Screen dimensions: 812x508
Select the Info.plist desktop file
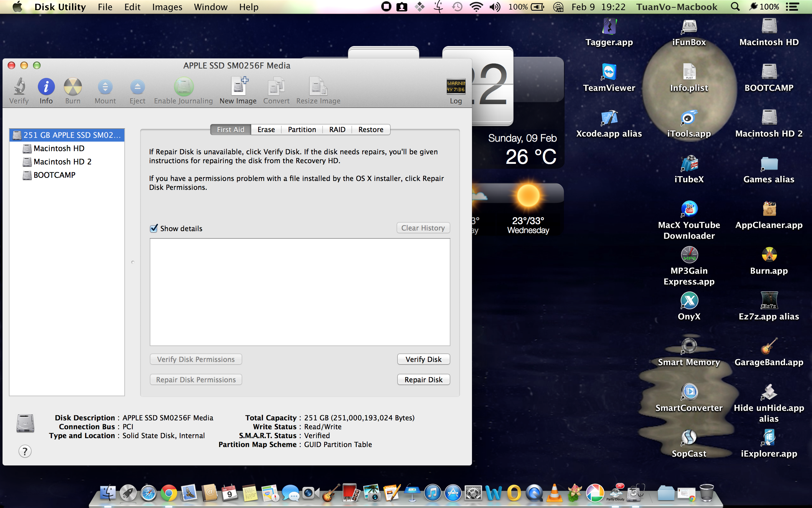click(689, 72)
